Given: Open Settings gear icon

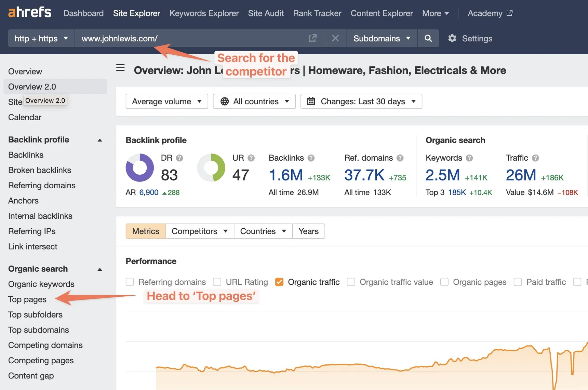Looking at the screenshot, I should point(452,38).
